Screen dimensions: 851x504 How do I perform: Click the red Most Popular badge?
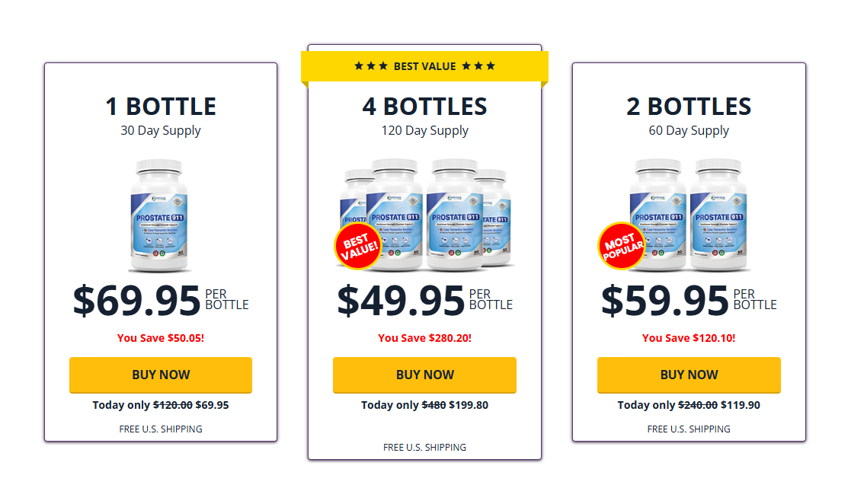click(622, 246)
